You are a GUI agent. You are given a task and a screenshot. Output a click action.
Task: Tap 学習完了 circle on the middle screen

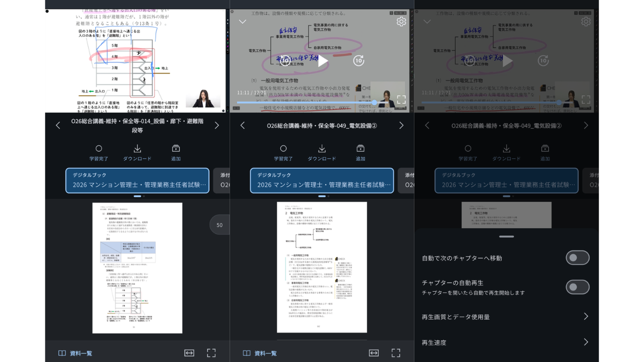(283, 153)
